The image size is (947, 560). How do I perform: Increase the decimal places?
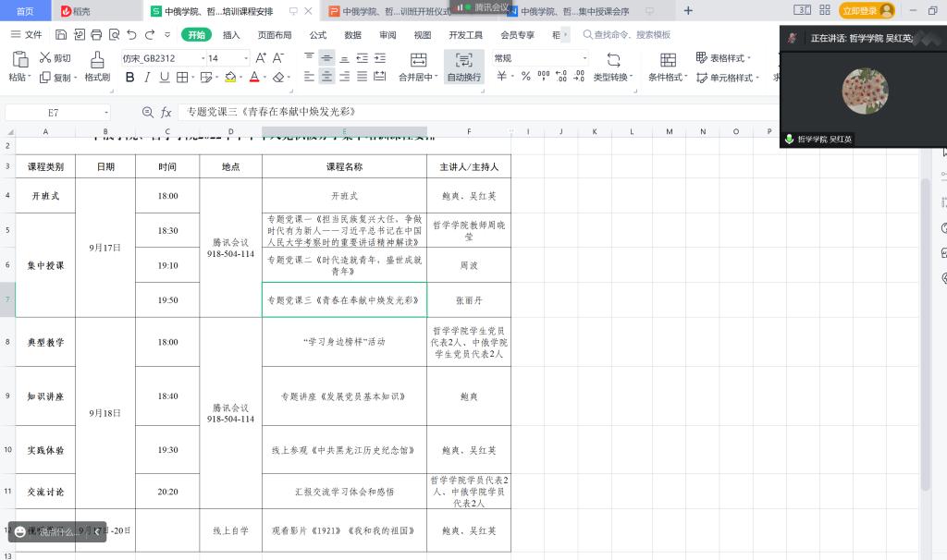pos(561,77)
